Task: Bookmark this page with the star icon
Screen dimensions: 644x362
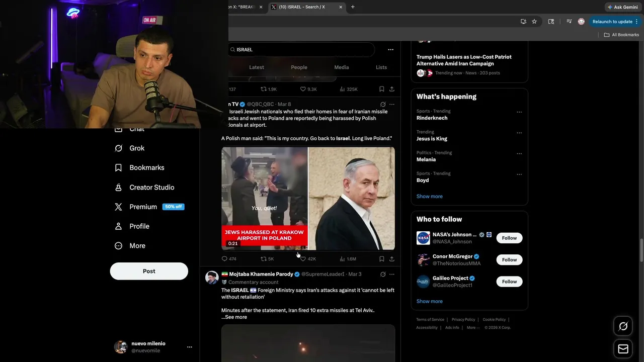Action: 534,22
